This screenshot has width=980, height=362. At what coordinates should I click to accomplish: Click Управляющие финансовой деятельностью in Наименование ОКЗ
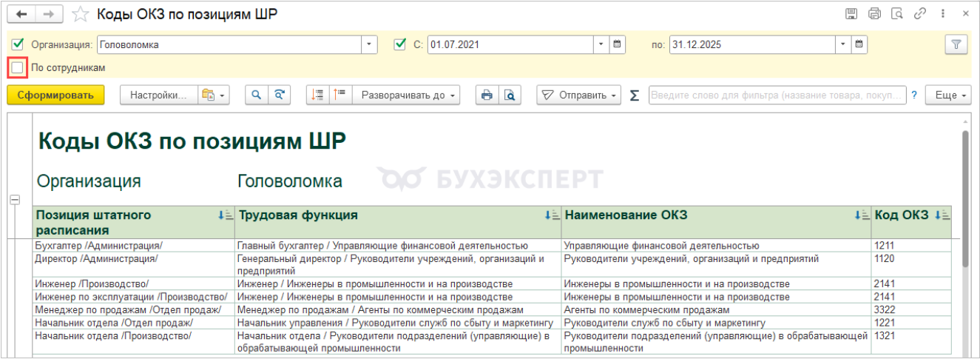pyautogui.click(x=717, y=246)
